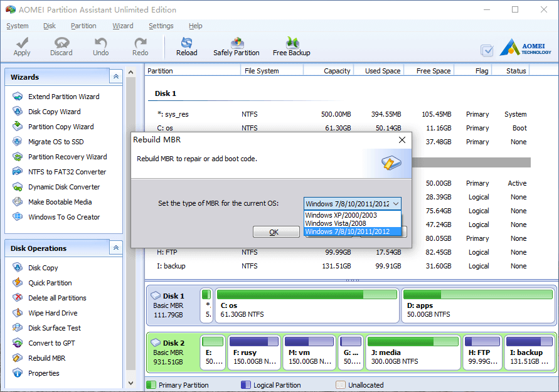559x392 pixels.
Task: Sort by the Capacity column header
Action: (x=329, y=71)
